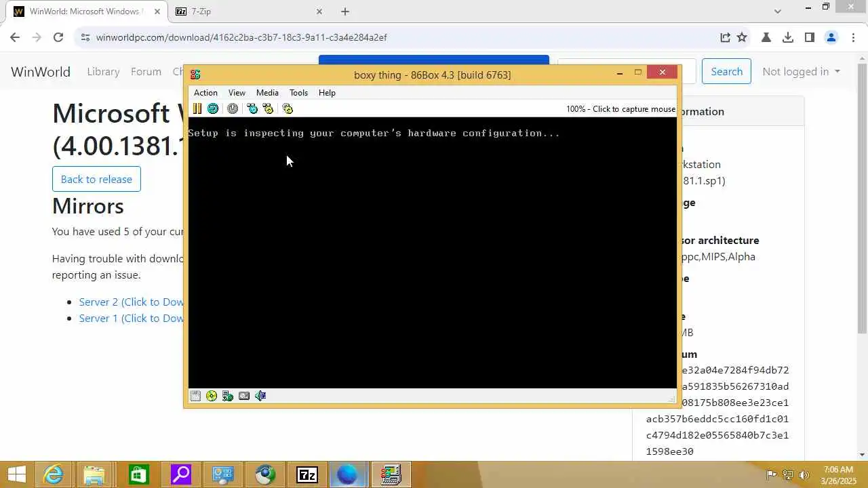Click the sound status icon in 86Box
Screen dimensions: 868x488
260,396
